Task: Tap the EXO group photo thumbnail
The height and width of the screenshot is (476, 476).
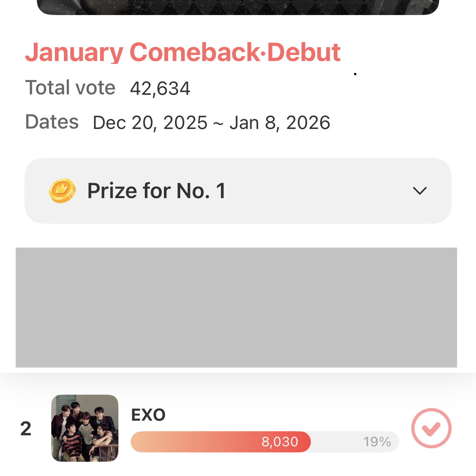Action: click(x=85, y=428)
